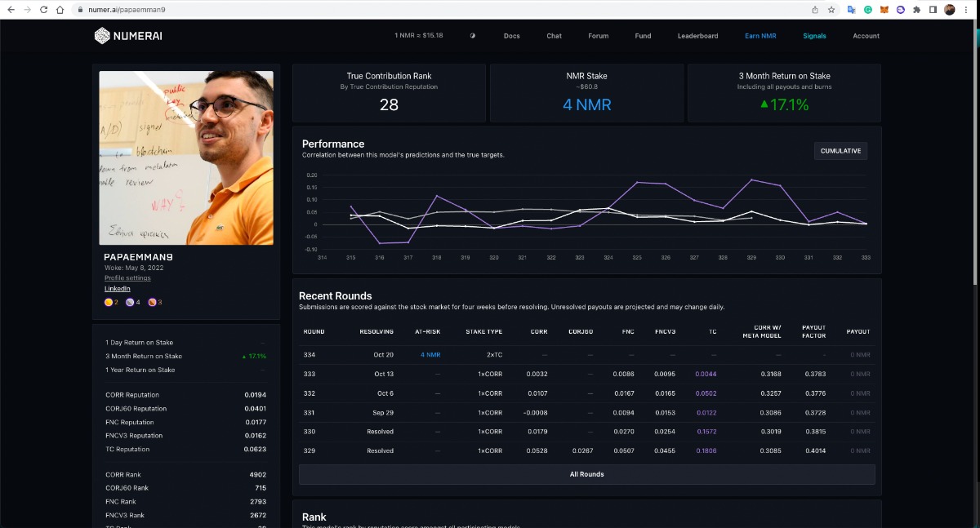Screen dimensions: 980x528
Task: Click the bronze medal badge icon
Action: pos(152,303)
